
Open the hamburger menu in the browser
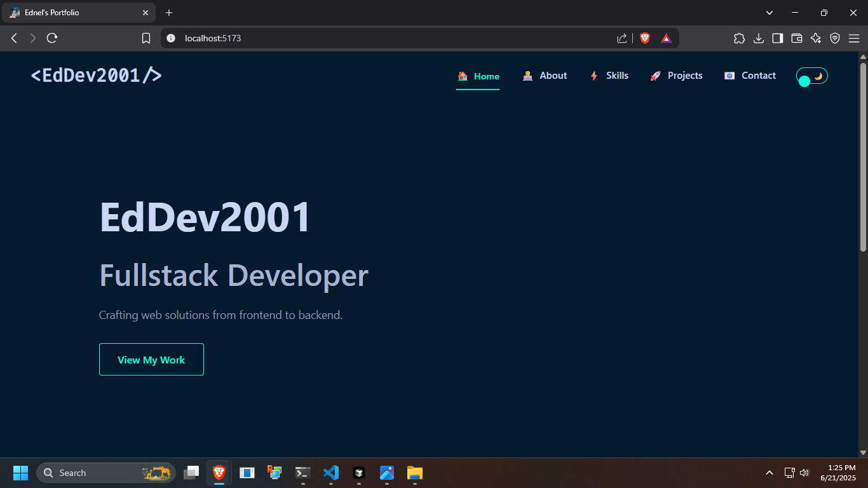tap(854, 38)
